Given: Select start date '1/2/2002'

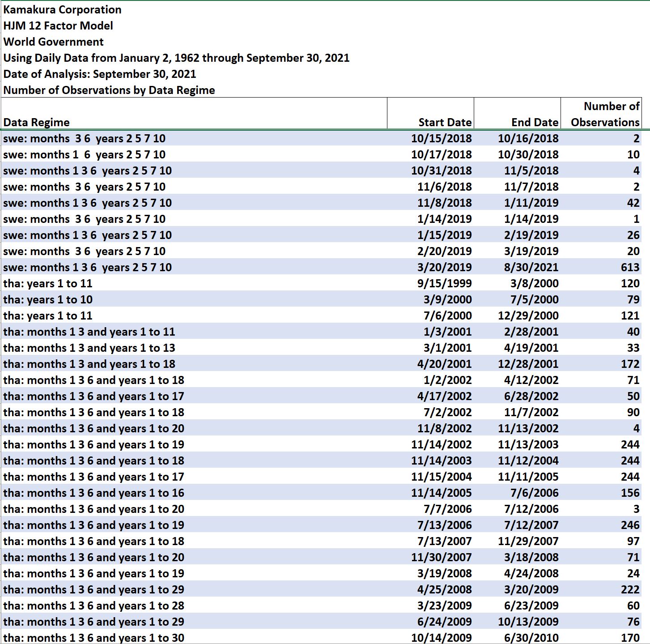Looking at the screenshot, I should (x=447, y=380).
